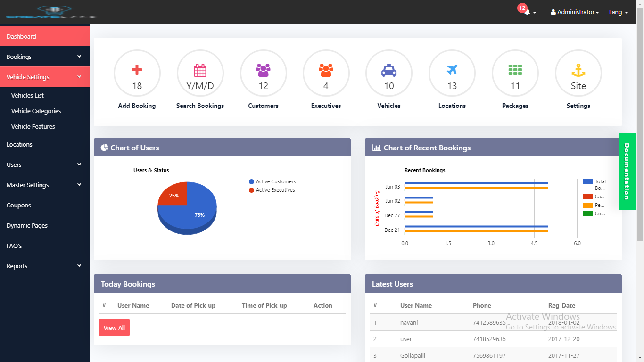Collapse the Vehicle Settings sidebar section
The width and height of the screenshot is (644, 362).
(x=45, y=77)
